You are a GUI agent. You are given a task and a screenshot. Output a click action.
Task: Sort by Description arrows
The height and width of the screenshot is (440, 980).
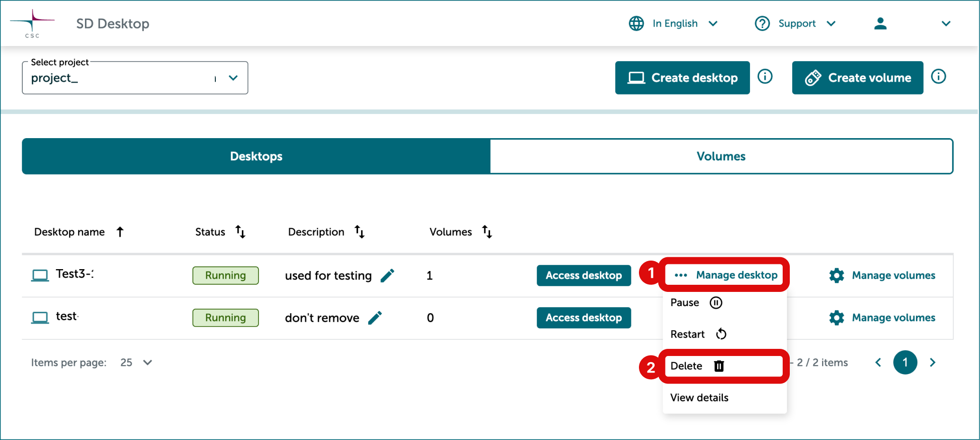(x=360, y=232)
